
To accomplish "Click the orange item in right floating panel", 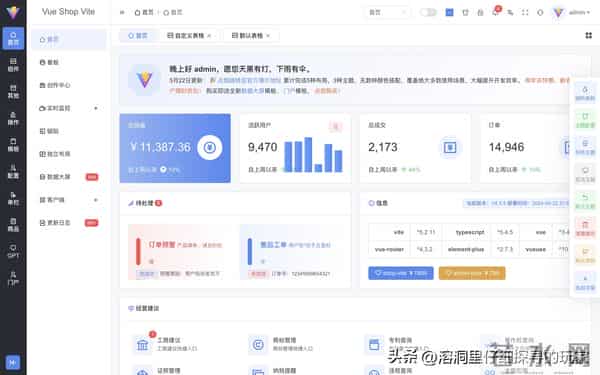I will (585, 256).
